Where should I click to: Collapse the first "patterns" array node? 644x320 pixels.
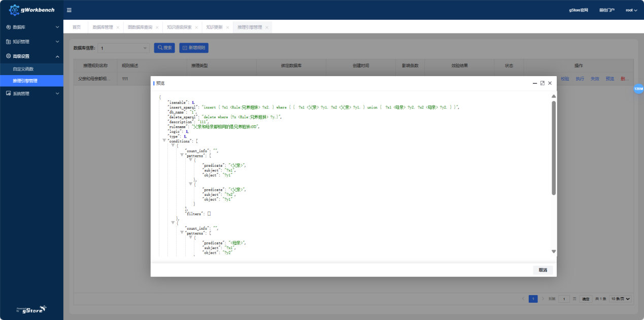point(182,155)
